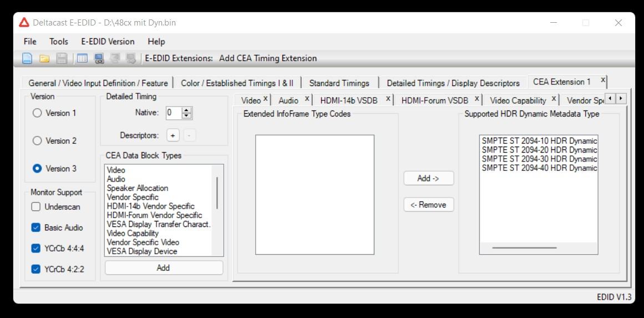Select Speaker Allocation in data block list
This screenshot has width=644, height=318.
[x=138, y=188]
